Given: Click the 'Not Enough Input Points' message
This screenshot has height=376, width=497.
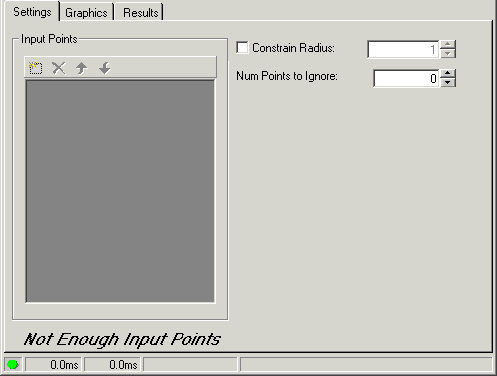Looking at the screenshot, I should [122, 340].
